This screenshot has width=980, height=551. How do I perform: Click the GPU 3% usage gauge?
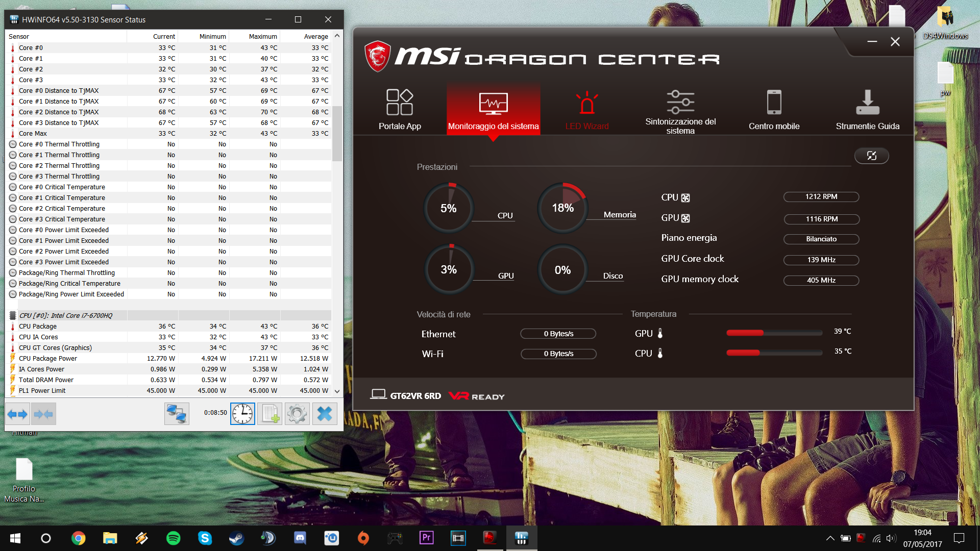click(x=449, y=269)
